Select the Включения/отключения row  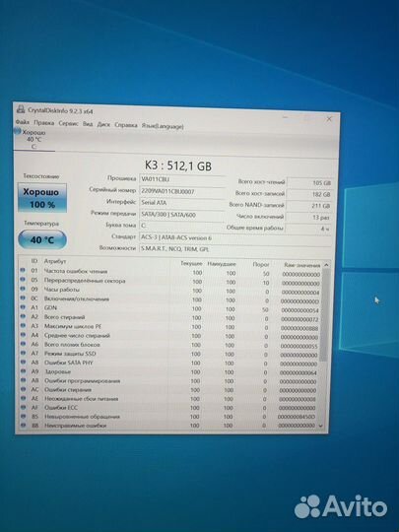pyautogui.click(x=170, y=299)
